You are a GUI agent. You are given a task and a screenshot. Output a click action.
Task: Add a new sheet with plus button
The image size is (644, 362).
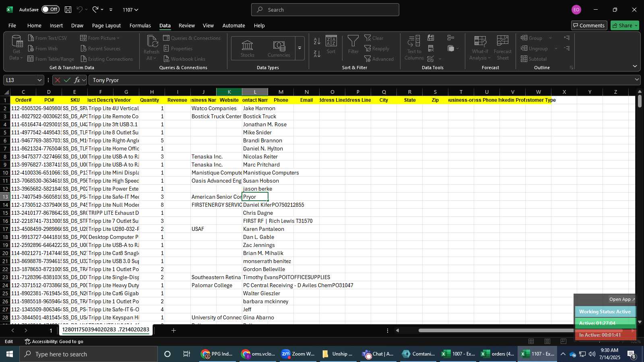tap(173, 331)
